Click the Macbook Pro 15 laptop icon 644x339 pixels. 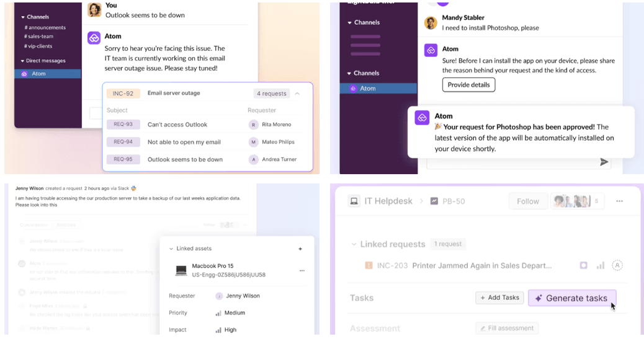[x=181, y=270]
